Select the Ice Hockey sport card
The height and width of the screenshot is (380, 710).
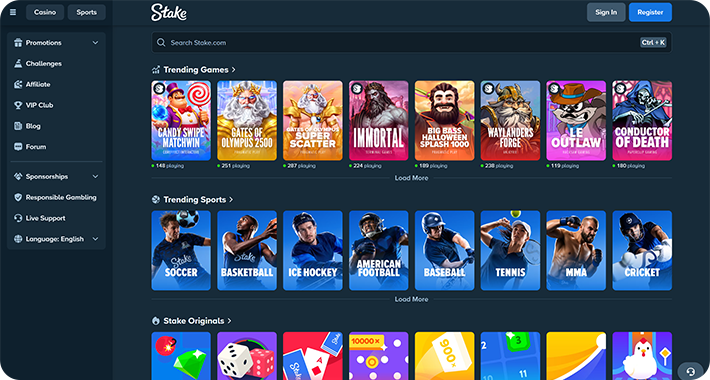coord(313,250)
